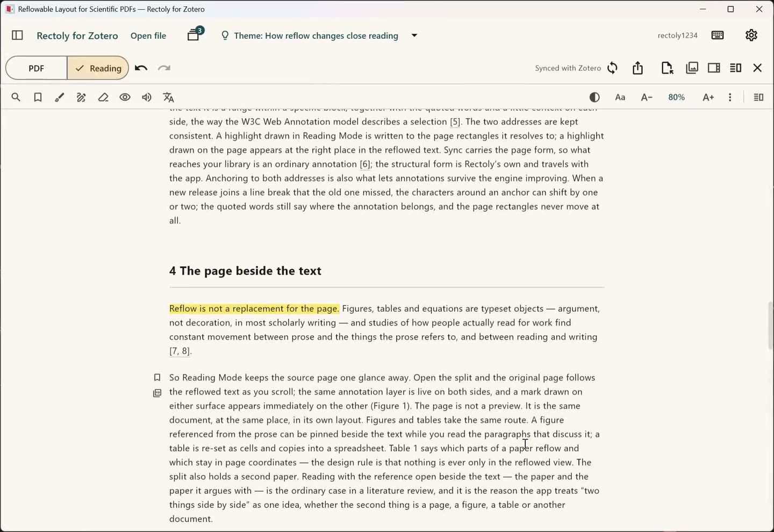Toggle the right side panel icon
Viewport: 774px width, 532px height.
click(x=714, y=68)
